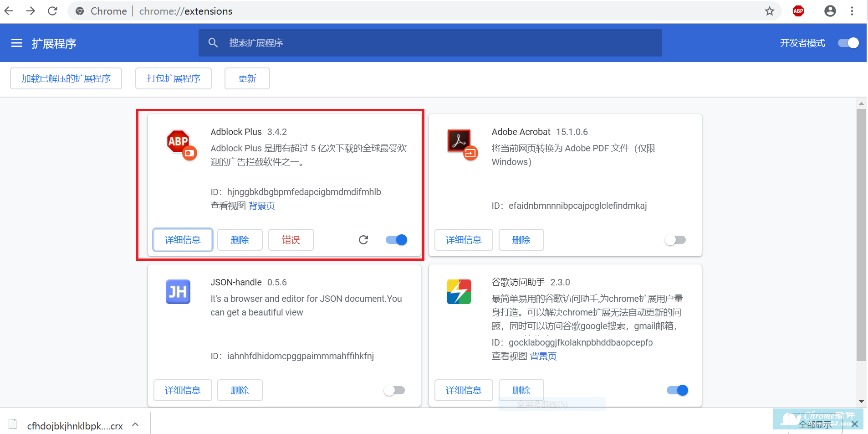Remove Adobe Acrobat with 删除

tap(521, 240)
